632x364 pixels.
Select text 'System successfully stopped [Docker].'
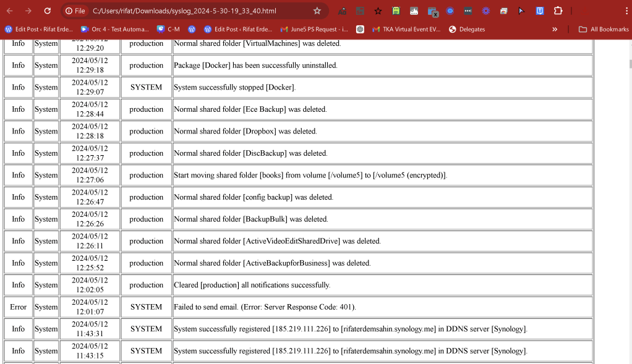234,87
